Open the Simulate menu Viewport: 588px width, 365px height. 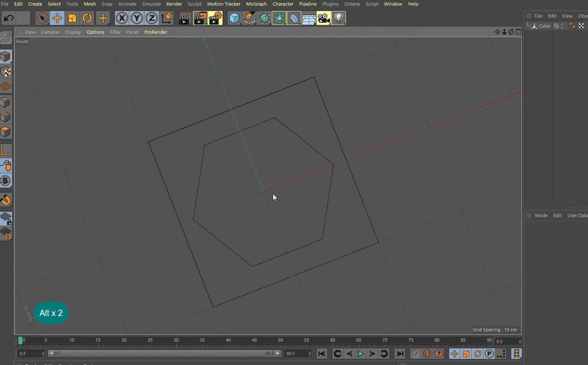pos(151,4)
